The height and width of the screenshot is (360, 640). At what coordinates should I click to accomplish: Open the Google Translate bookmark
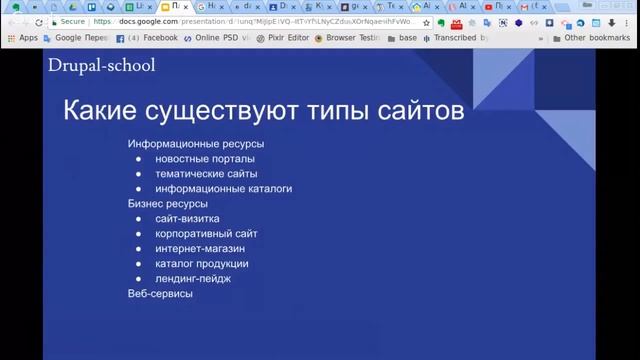pos(76,38)
